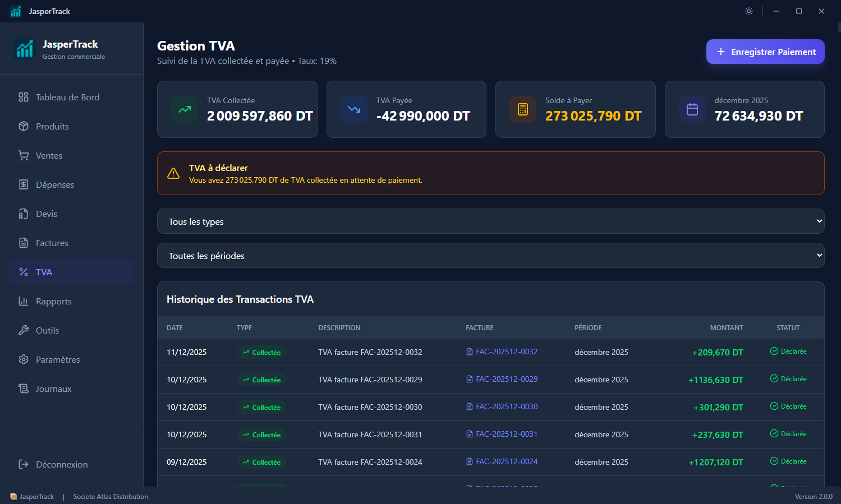Click the warning triangle in TVA à déclarer

click(x=173, y=174)
